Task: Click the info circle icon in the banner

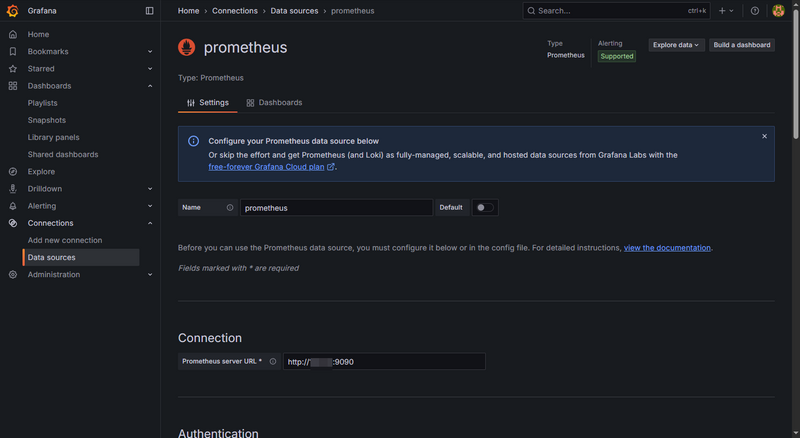Action: pos(193,141)
